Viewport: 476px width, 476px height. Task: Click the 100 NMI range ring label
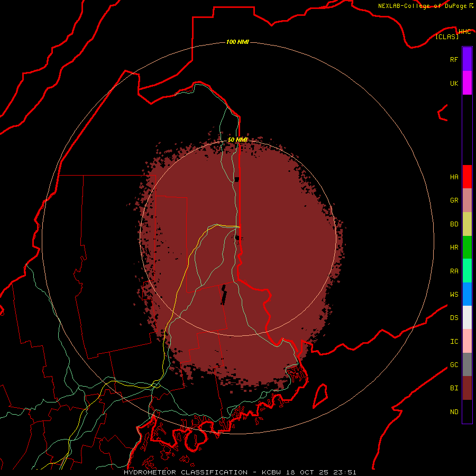point(237,42)
